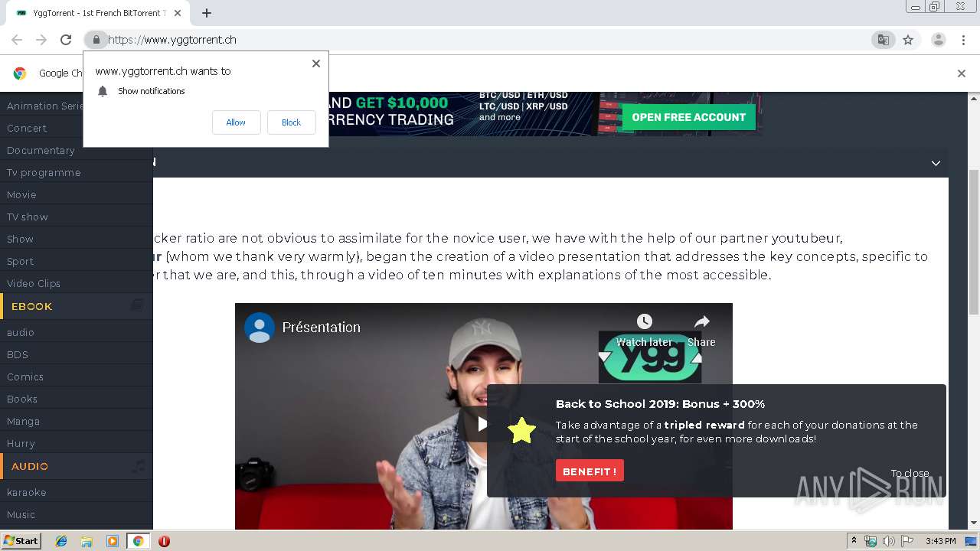Click the page vertical scrollbar thumb
980x551 pixels.
(x=974, y=241)
